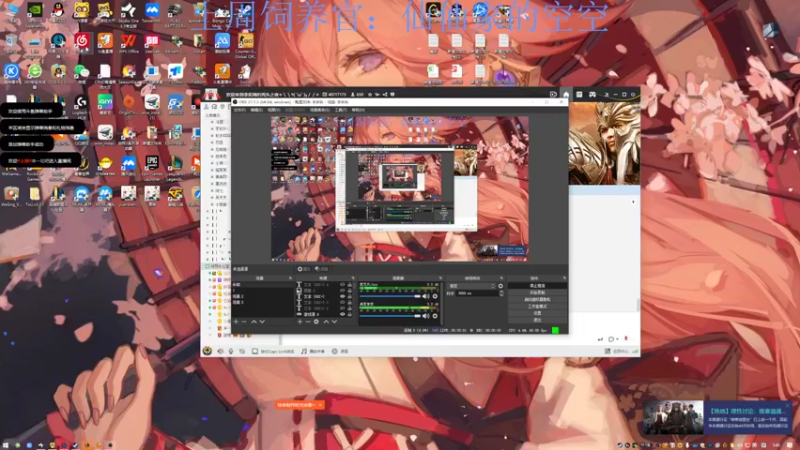Open the source 属性 button above the docks
Viewport: 800px width, 450px height.
tap(304, 269)
